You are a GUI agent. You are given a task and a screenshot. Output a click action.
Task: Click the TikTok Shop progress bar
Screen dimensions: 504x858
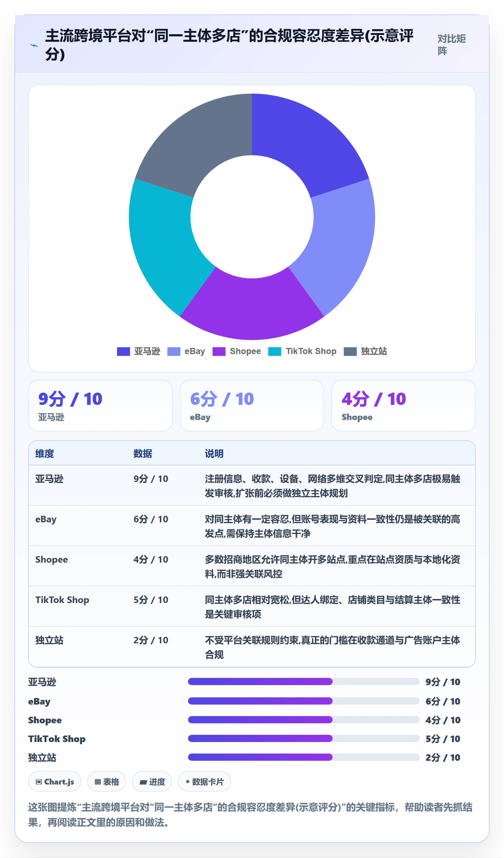[x=303, y=738]
